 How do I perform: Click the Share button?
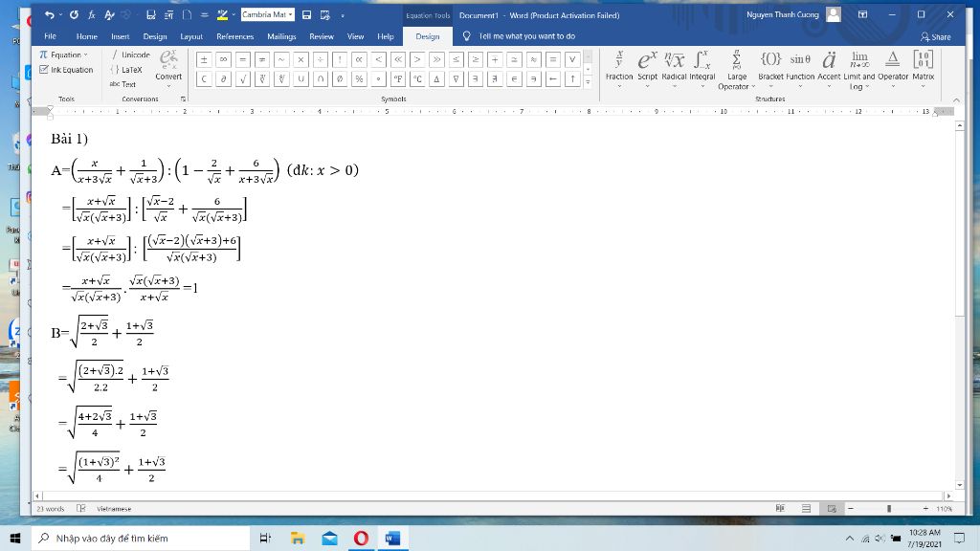pyautogui.click(x=935, y=37)
